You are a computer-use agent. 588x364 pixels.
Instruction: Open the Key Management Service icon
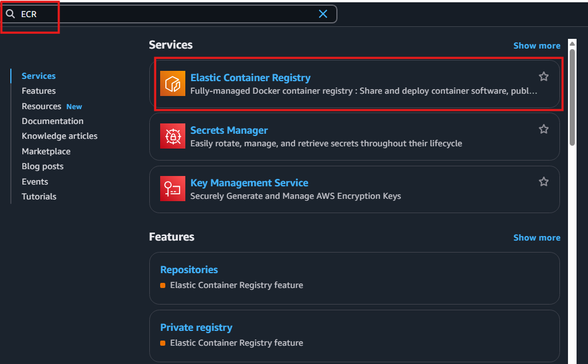coord(173,189)
